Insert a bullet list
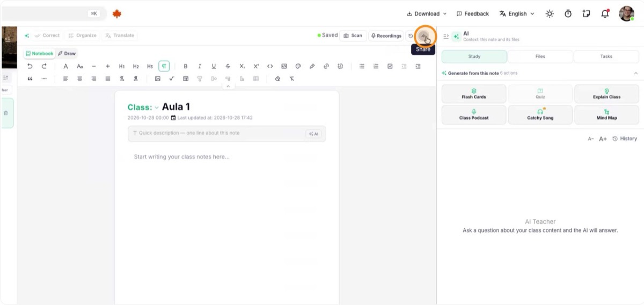 (x=362, y=66)
